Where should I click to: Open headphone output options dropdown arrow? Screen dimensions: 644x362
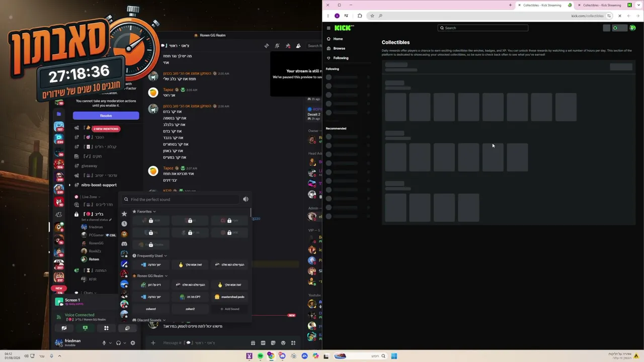tap(124, 343)
